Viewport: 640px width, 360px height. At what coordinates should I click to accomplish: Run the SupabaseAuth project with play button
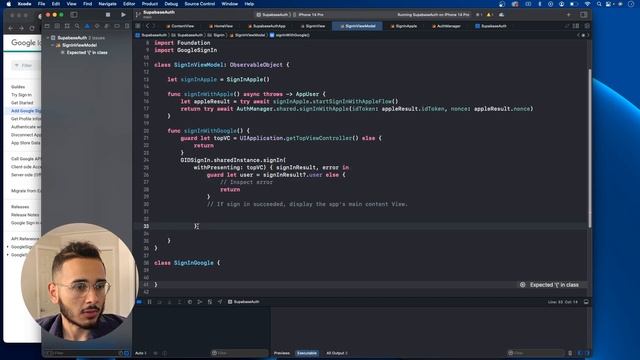pyautogui.click(x=123, y=15)
